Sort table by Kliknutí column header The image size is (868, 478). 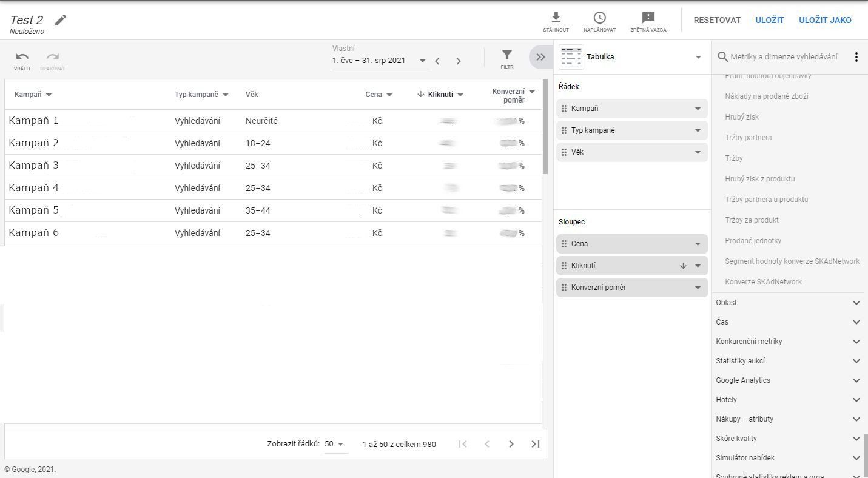click(x=440, y=95)
